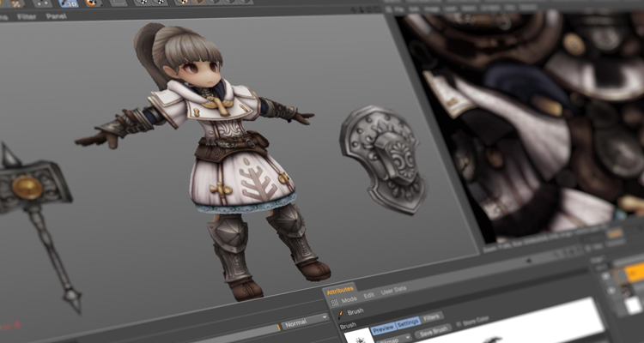Open the Mode menu in Attributes
Viewport: 644px width, 343px height.
coord(349,299)
